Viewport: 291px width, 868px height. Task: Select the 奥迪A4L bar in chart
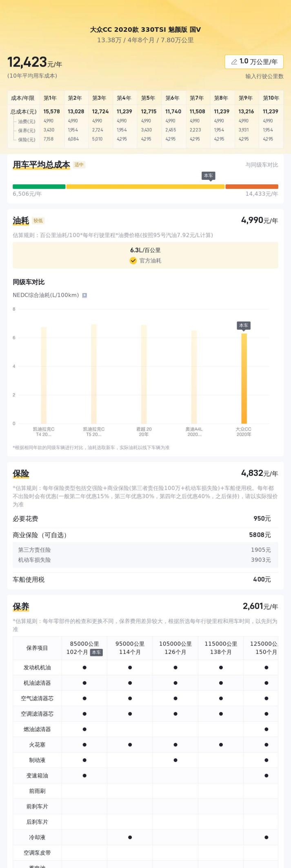pos(194,377)
